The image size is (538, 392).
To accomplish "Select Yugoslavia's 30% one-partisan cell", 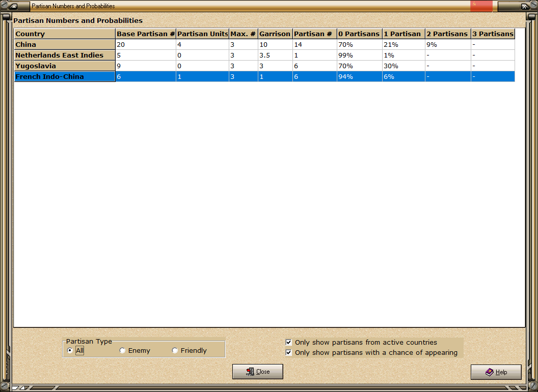I will (x=404, y=66).
